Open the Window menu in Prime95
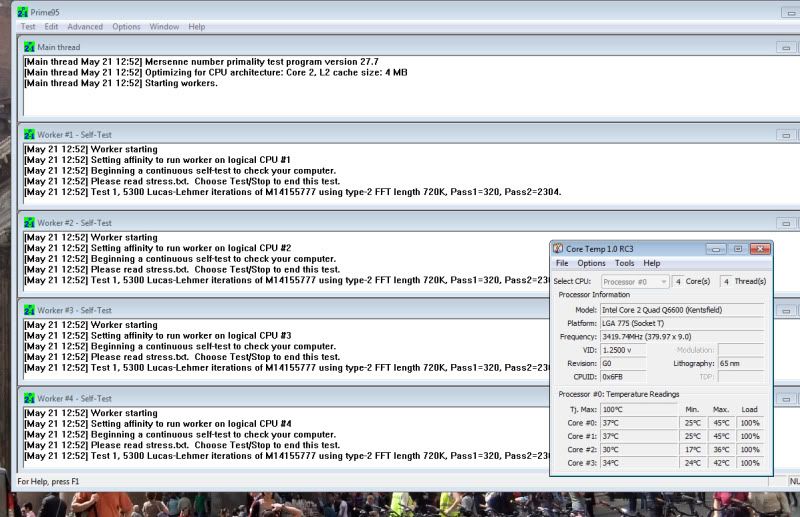 (163, 26)
